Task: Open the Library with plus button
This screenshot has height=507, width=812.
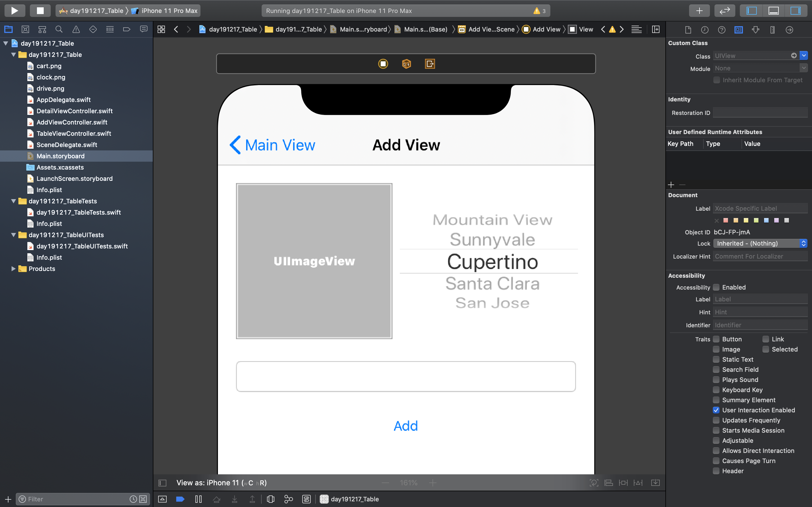Action: [699, 10]
